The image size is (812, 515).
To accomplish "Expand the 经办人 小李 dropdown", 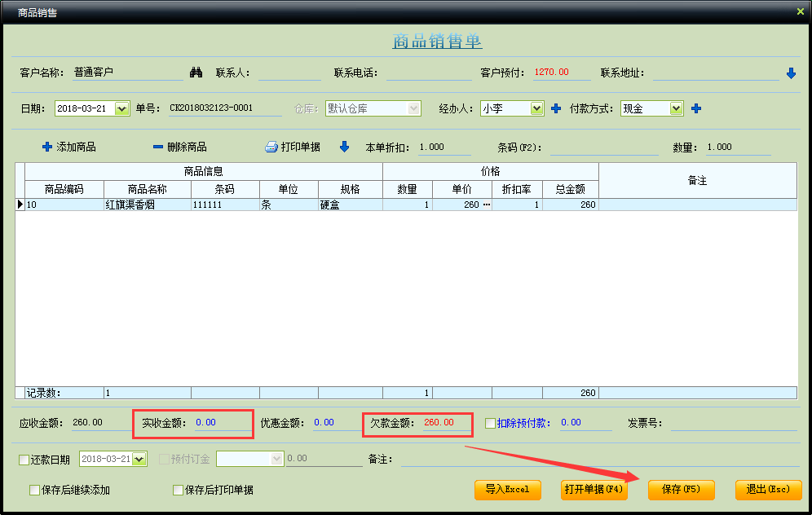I will coord(536,108).
